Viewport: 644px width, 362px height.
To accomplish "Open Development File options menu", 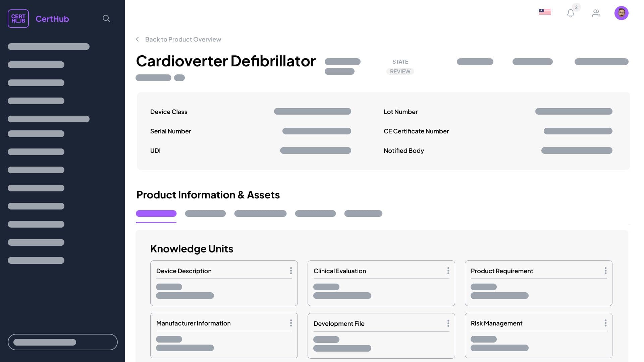I will (x=448, y=323).
